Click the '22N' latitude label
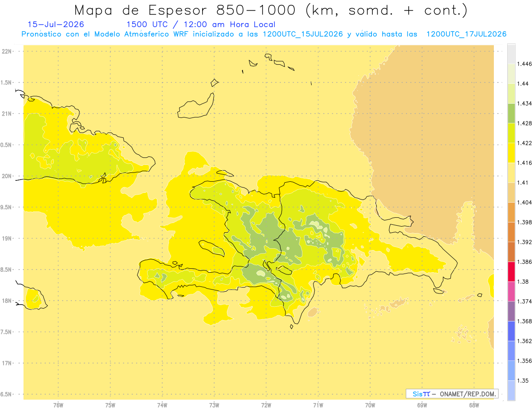The image size is (532, 411). (8, 51)
